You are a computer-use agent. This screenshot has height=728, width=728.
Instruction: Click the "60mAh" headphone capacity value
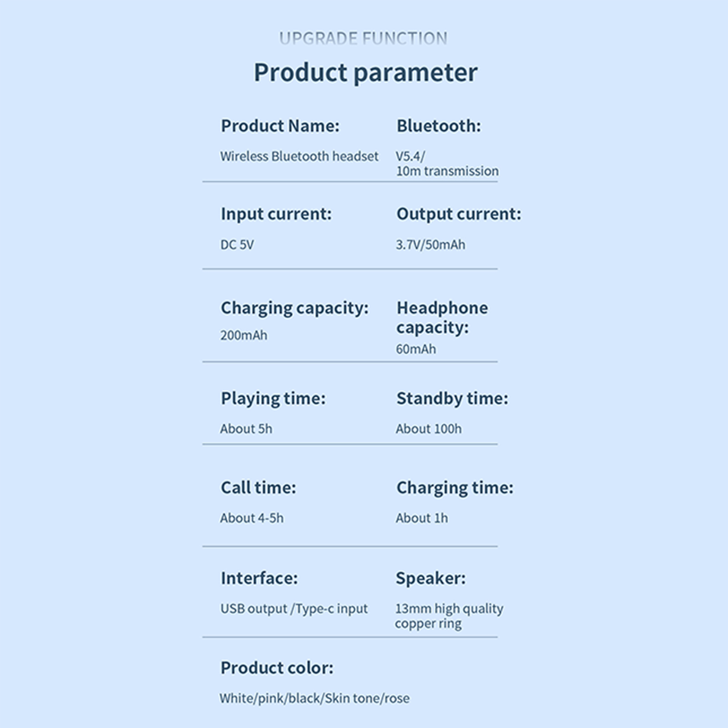415,349
